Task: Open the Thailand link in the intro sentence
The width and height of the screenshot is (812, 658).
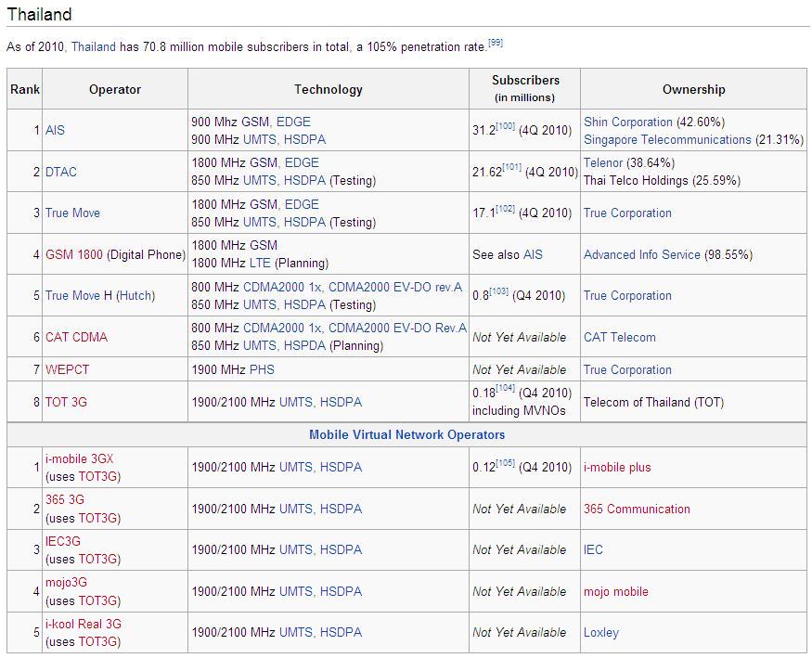Action: (x=93, y=47)
